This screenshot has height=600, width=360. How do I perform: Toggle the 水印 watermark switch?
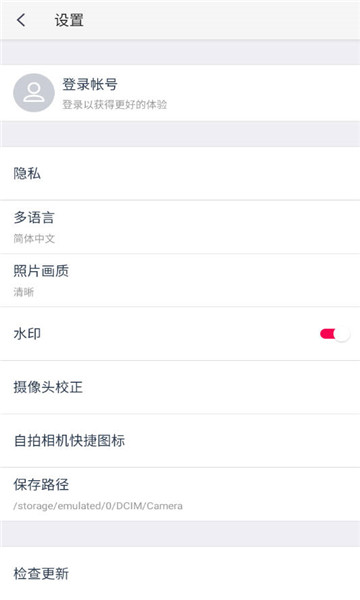(x=335, y=334)
